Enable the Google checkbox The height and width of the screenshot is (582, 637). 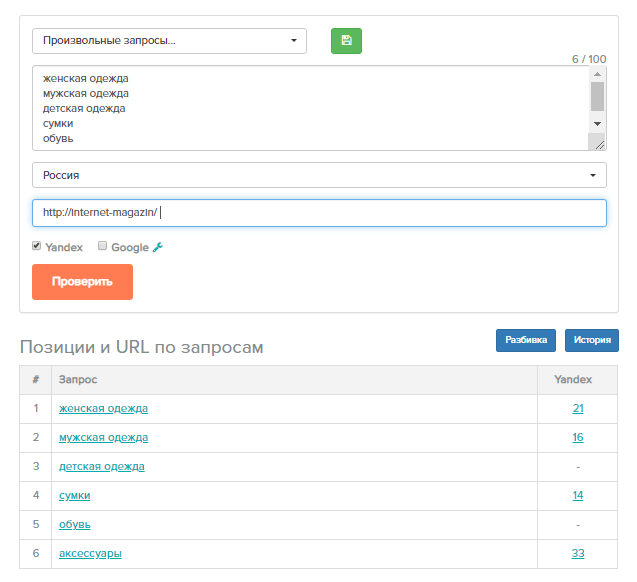point(102,246)
